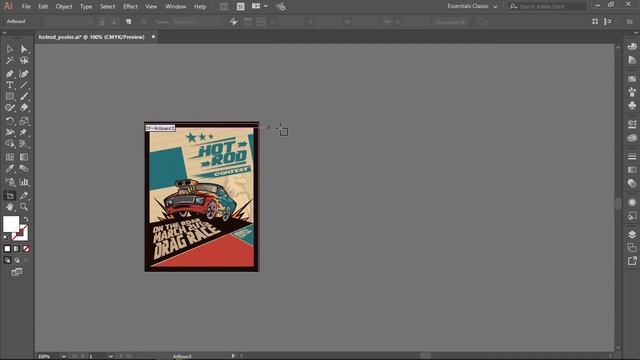Open the Object menu
Image resolution: width=640 pixels, height=360 pixels.
coord(64,7)
